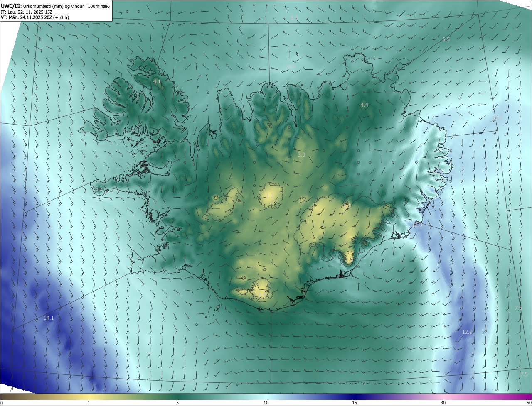
Task: Click the 4.4 value in northeast Iceland
Action: [x=365, y=105]
